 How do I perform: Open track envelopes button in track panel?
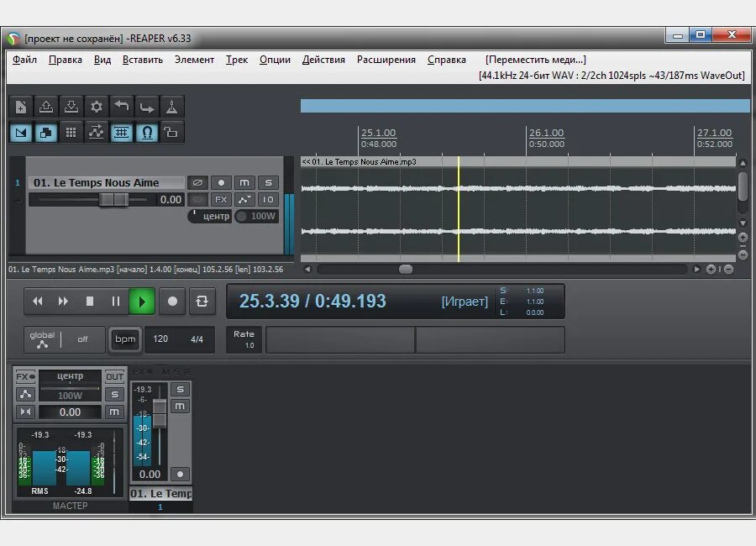coord(244,200)
